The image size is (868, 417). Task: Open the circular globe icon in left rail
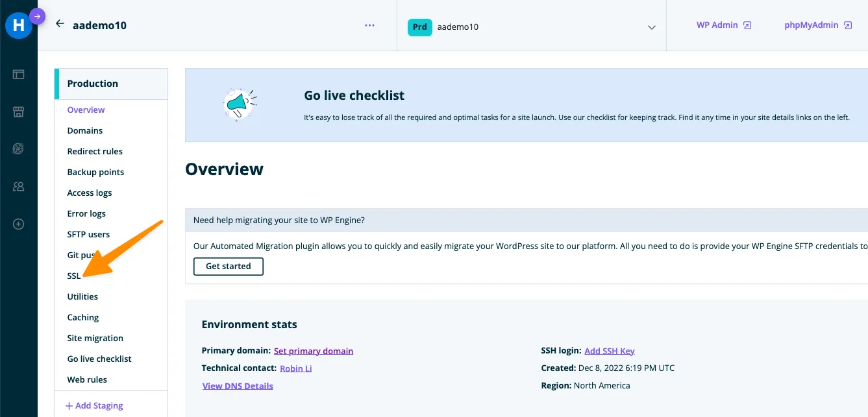pyautogui.click(x=18, y=149)
